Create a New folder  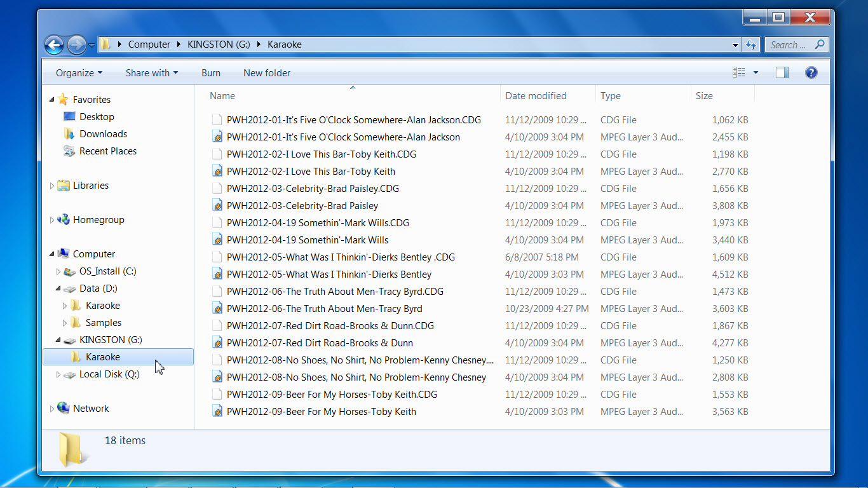tap(267, 73)
